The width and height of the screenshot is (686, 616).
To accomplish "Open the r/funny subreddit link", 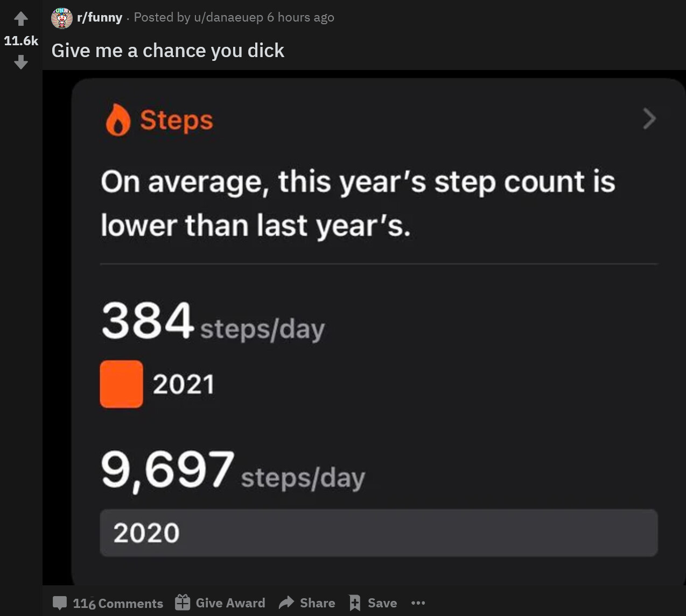I will (x=100, y=17).
